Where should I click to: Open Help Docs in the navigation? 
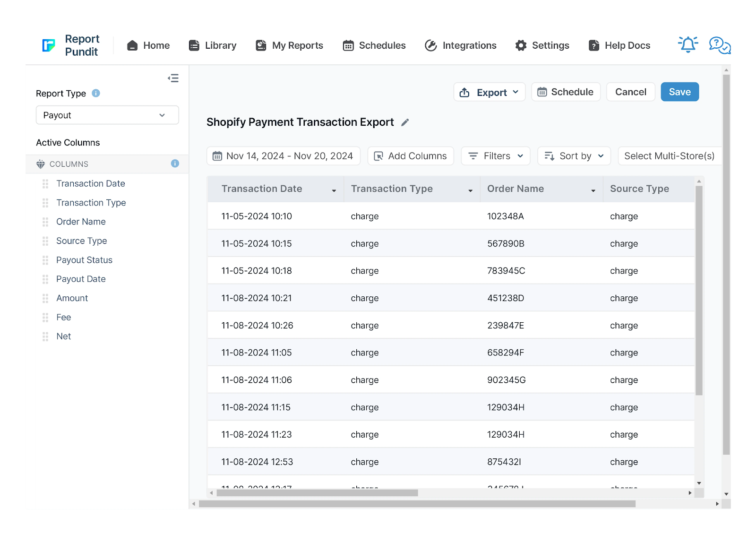click(619, 45)
